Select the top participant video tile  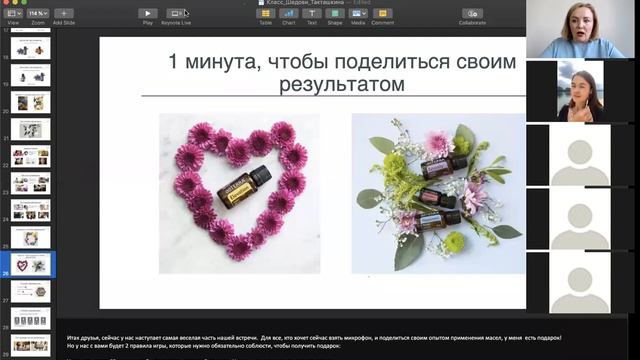[580, 29]
